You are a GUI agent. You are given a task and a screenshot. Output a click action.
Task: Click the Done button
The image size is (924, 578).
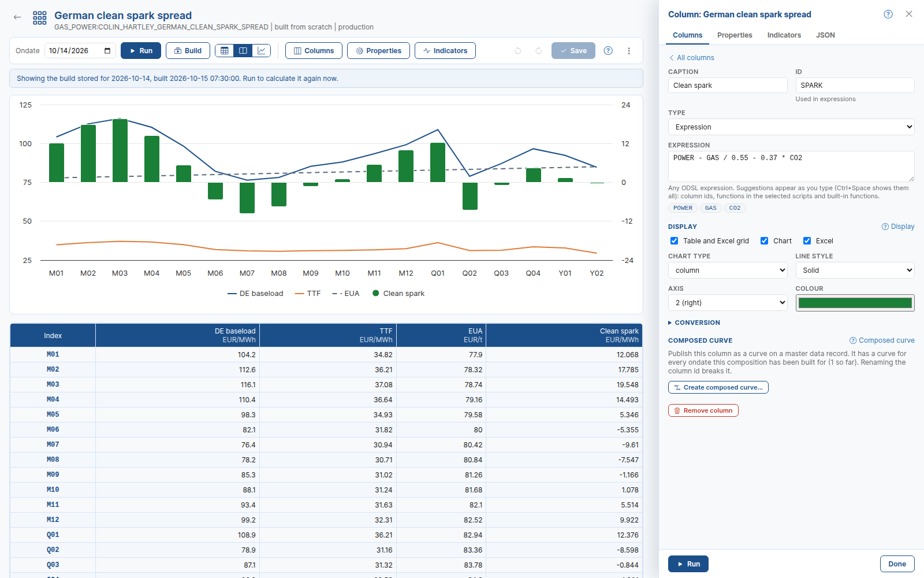coord(897,564)
